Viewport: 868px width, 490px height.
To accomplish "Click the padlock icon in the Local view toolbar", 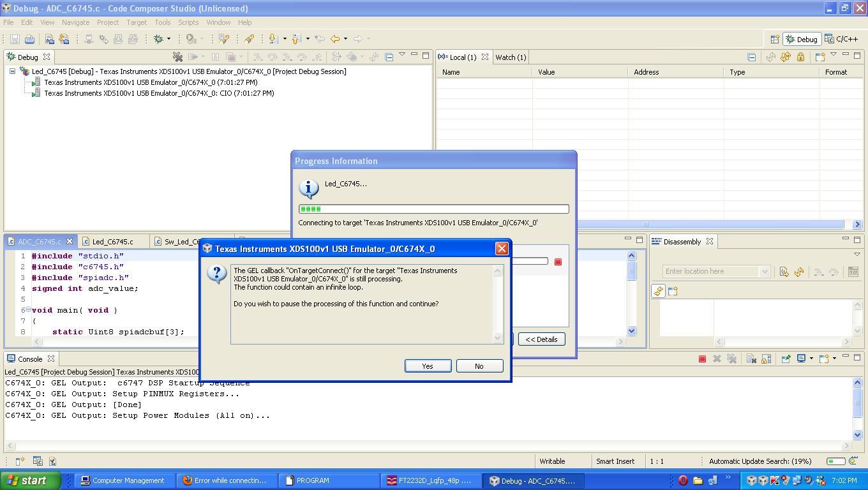I will click(800, 57).
